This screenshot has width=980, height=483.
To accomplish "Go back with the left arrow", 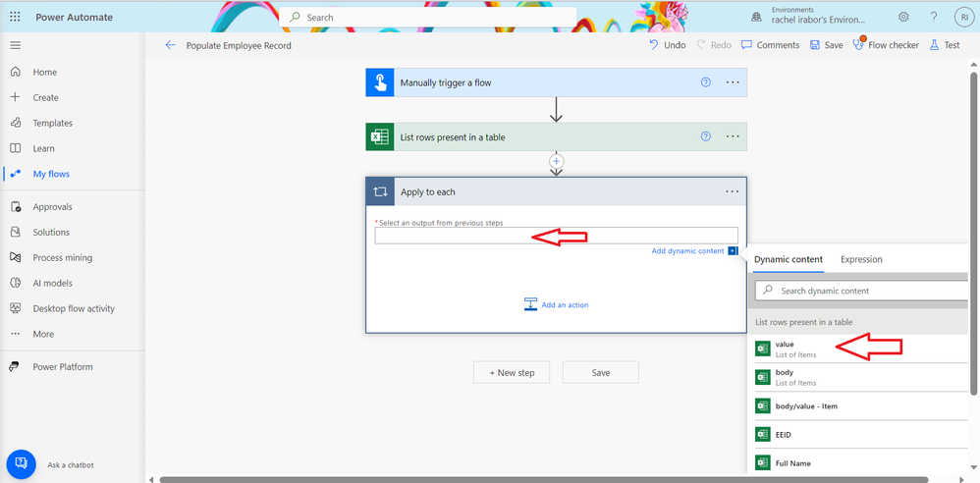I will click(171, 45).
